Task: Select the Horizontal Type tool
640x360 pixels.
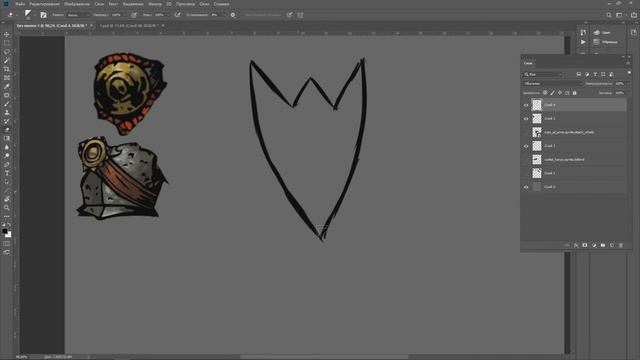Action: click(7, 173)
